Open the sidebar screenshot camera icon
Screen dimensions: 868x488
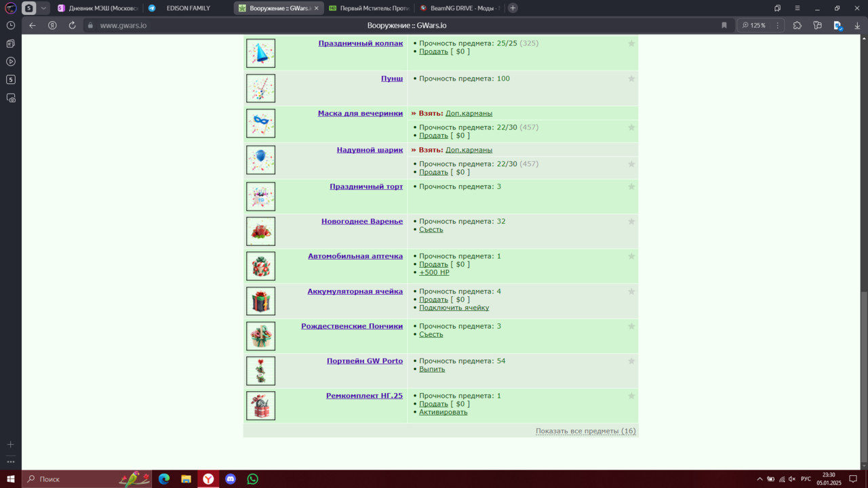coord(11,98)
